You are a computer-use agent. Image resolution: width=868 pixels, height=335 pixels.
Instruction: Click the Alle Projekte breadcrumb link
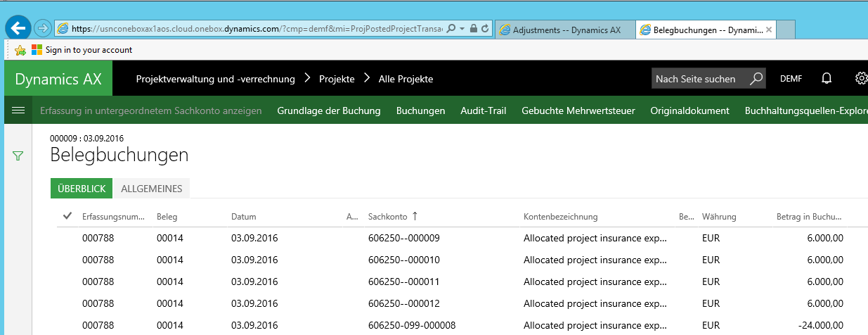(x=406, y=79)
